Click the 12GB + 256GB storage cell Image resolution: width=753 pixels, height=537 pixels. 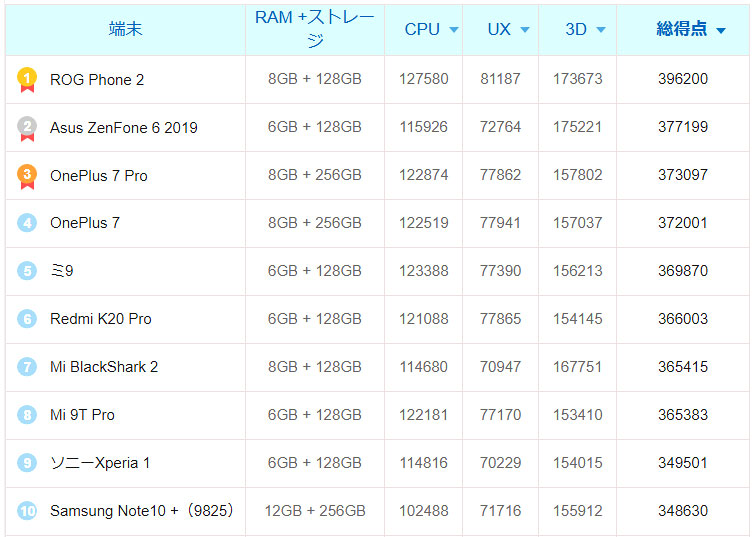pyautogui.click(x=315, y=511)
